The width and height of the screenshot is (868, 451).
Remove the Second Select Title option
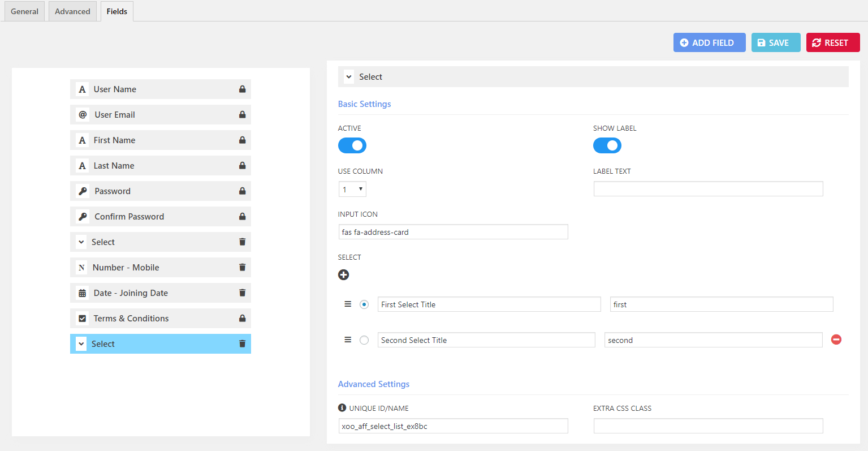pos(836,340)
